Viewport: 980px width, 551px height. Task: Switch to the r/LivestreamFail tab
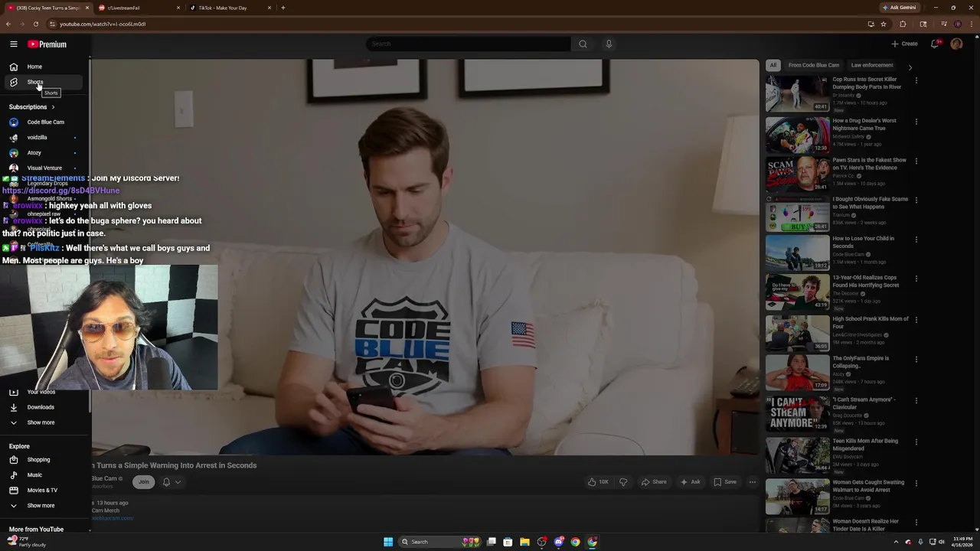click(139, 8)
